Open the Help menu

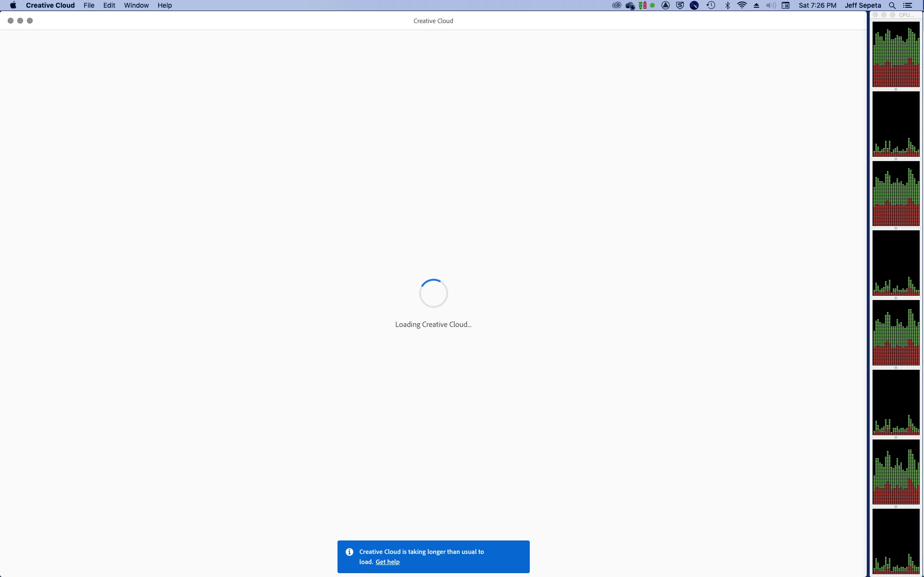click(164, 5)
